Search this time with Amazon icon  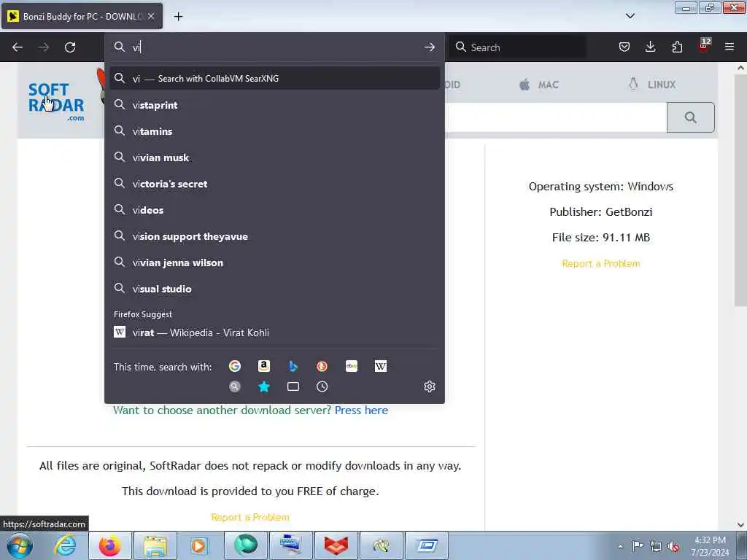pos(264,366)
